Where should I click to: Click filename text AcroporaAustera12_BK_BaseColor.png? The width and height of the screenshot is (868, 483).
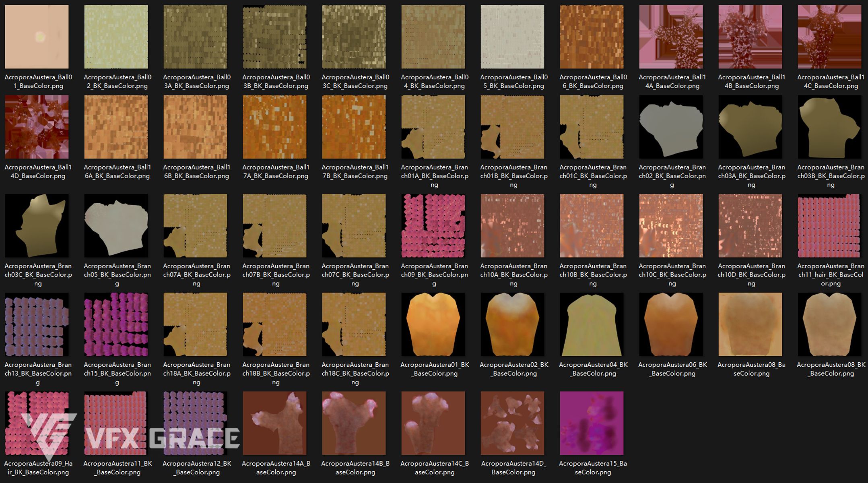tap(197, 468)
